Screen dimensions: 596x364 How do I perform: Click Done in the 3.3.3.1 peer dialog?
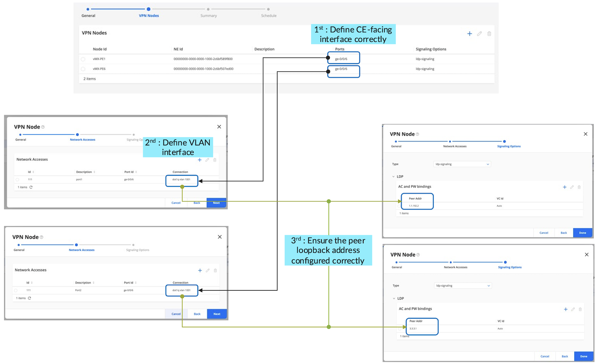point(584,357)
